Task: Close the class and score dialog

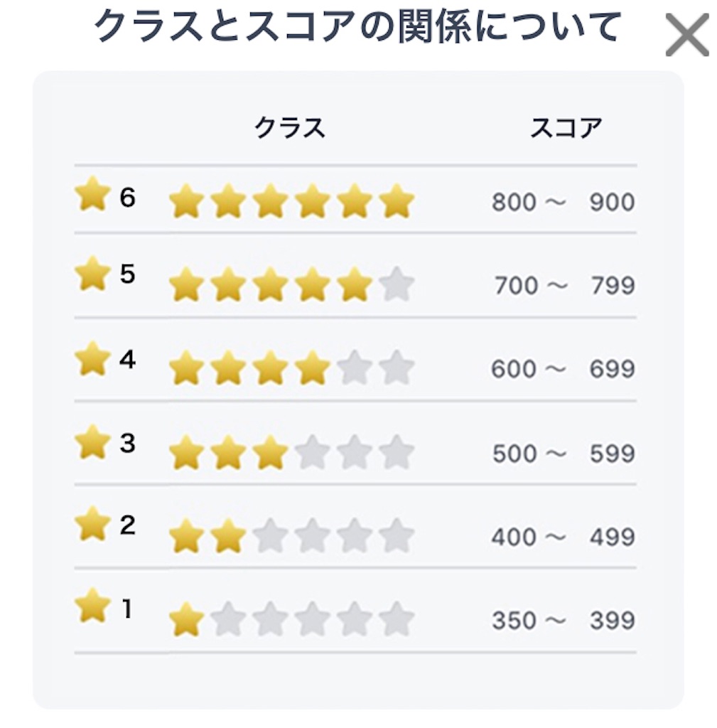Action: click(x=687, y=35)
